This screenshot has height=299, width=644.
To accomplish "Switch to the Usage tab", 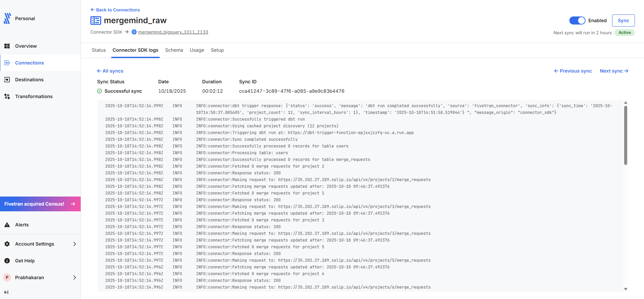I will tap(197, 50).
